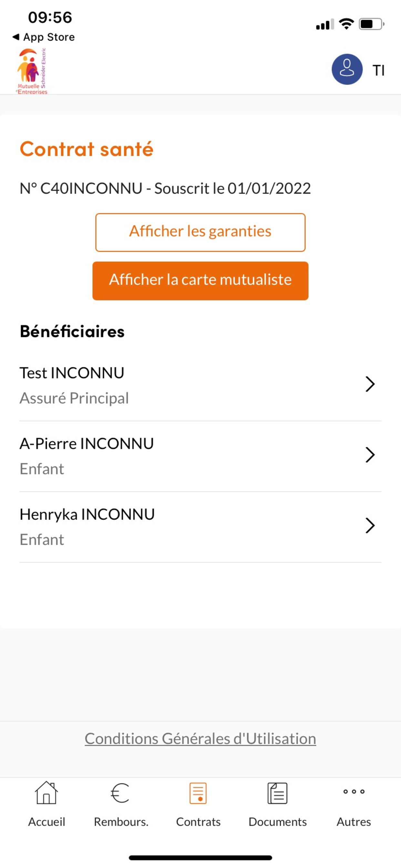Tap the App Store back arrow
Viewport: 401px width, 868px height.
(16, 37)
